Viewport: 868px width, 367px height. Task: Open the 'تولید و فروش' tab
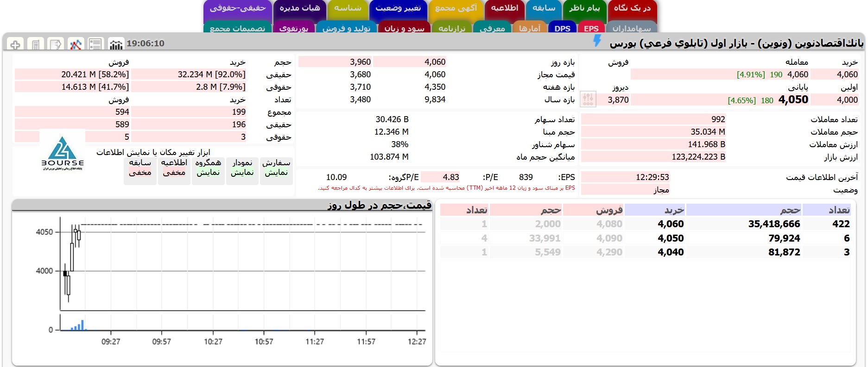pyautogui.click(x=346, y=28)
